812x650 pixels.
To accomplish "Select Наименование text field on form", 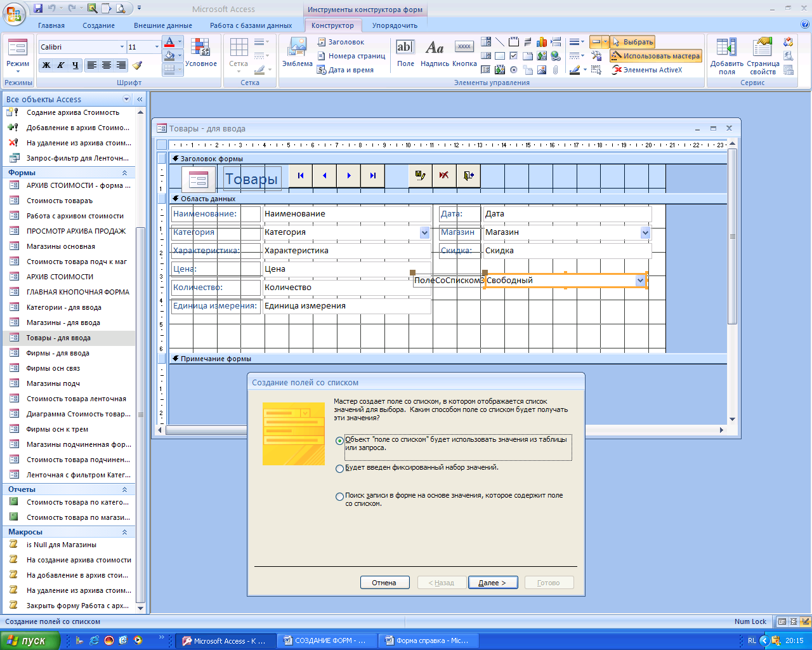I will (347, 214).
